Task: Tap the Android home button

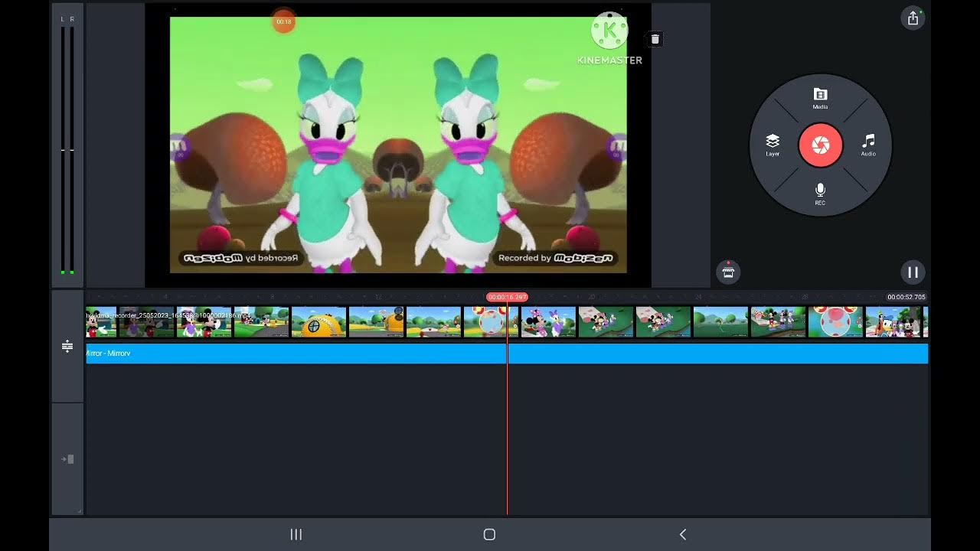Action: pyautogui.click(x=490, y=534)
